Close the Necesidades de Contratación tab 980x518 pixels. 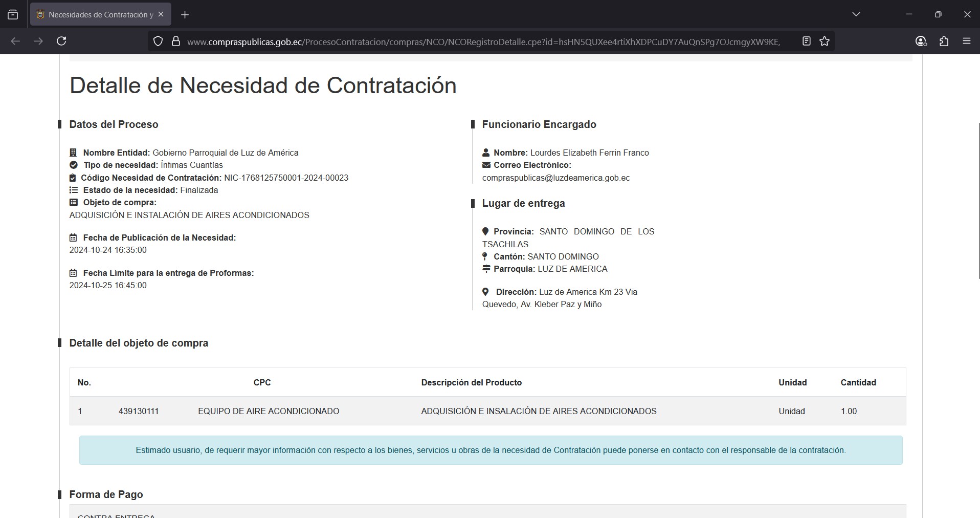tap(161, 14)
